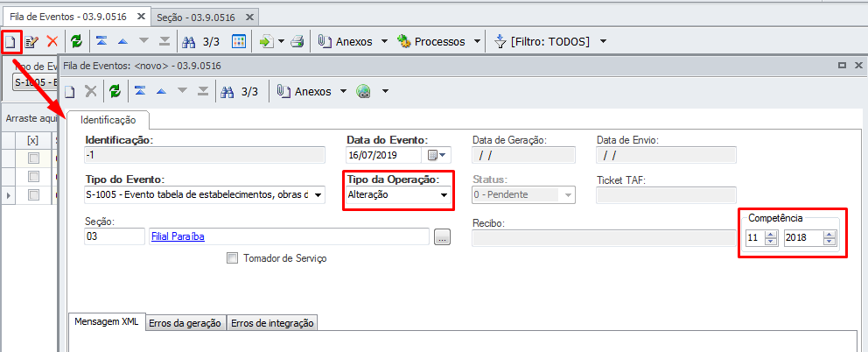The height and width of the screenshot is (352, 868).
Task: Close the <novo> dialog window
Action: click(857, 66)
